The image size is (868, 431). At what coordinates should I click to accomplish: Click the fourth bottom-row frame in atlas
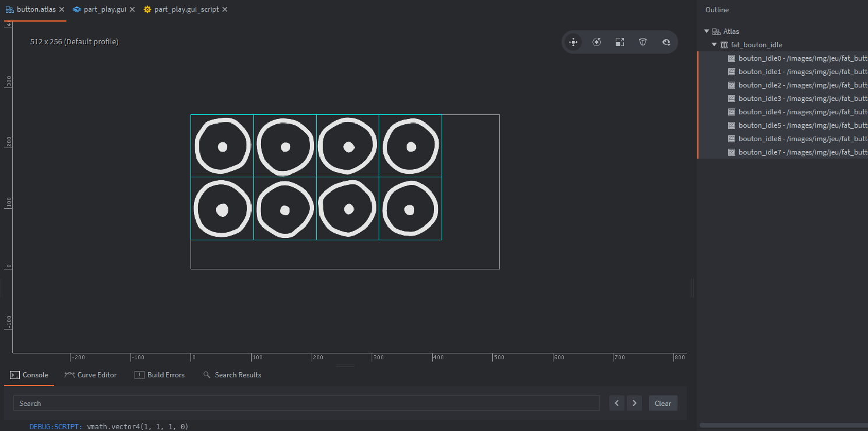point(411,208)
